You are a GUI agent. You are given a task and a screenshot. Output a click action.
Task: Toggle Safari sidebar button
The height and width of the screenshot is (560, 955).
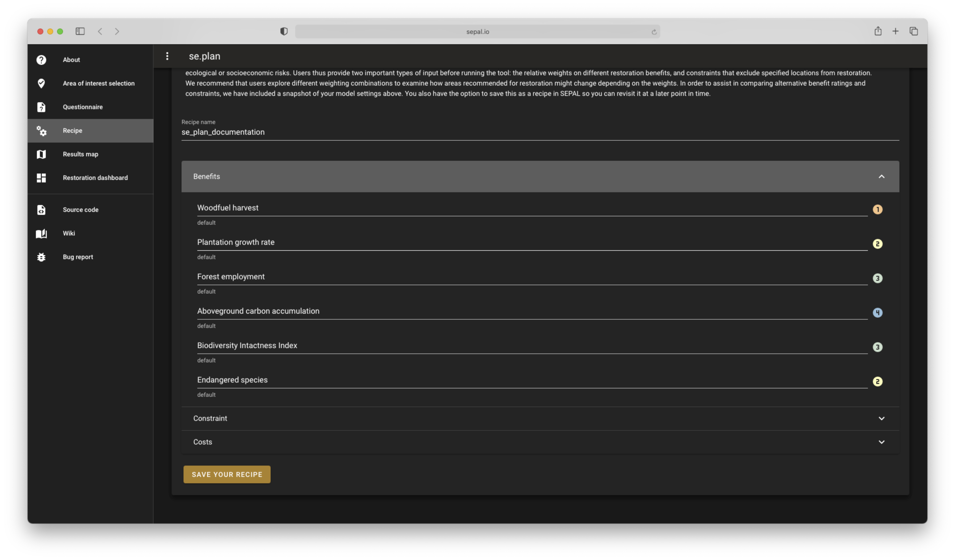(80, 31)
